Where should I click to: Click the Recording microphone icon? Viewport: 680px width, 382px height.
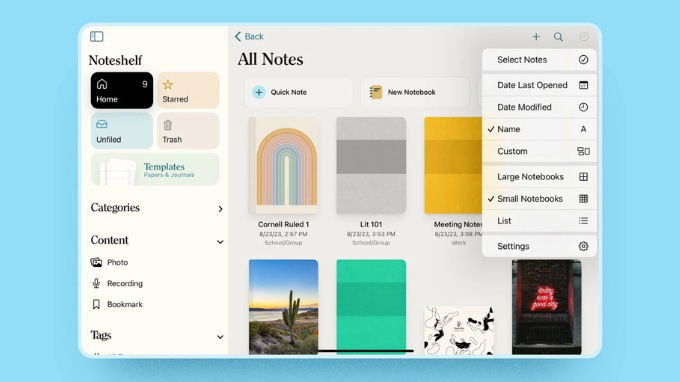[x=96, y=283]
